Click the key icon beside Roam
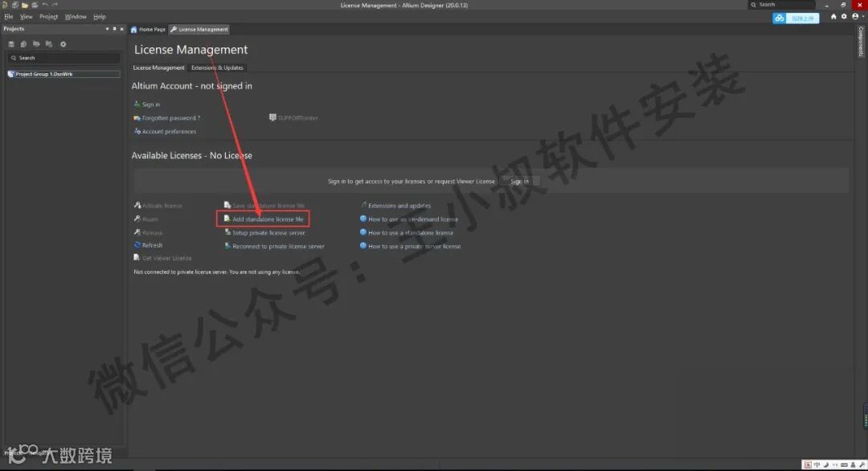This screenshot has width=868, height=471. [137, 219]
